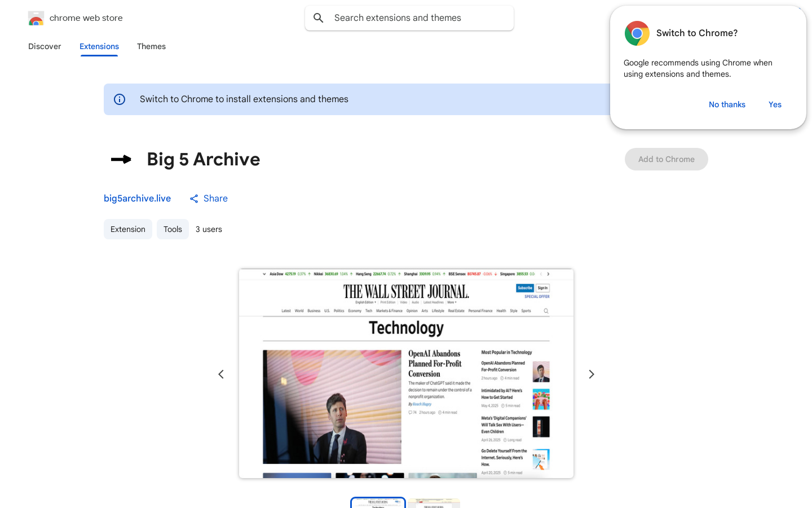Viewport: 812px width, 508px height.
Task: Click the Chrome Web Store logo icon
Action: [x=36, y=19]
